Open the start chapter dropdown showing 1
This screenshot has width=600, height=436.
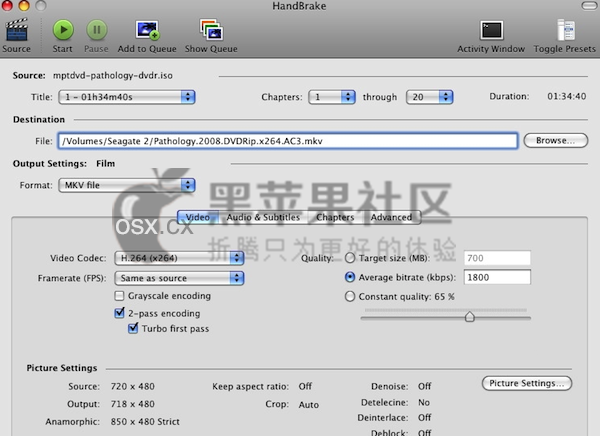(x=332, y=97)
